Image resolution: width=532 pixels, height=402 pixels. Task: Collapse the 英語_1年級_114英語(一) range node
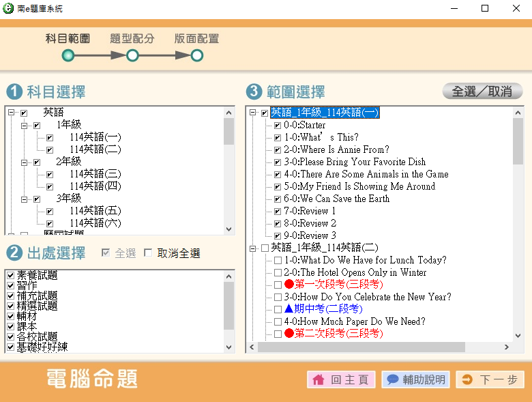tap(252, 113)
